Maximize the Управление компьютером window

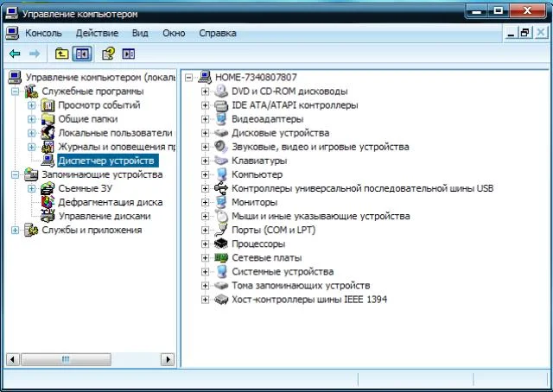click(499, 10)
